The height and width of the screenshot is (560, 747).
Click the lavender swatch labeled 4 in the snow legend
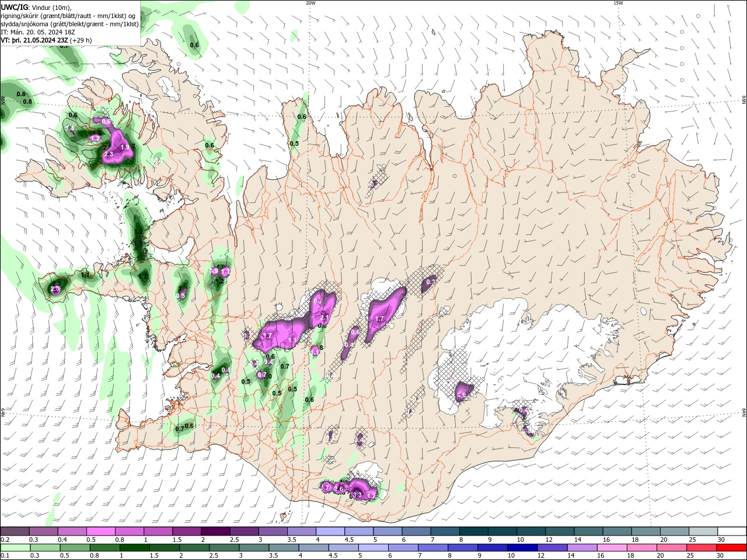point(329,531)
